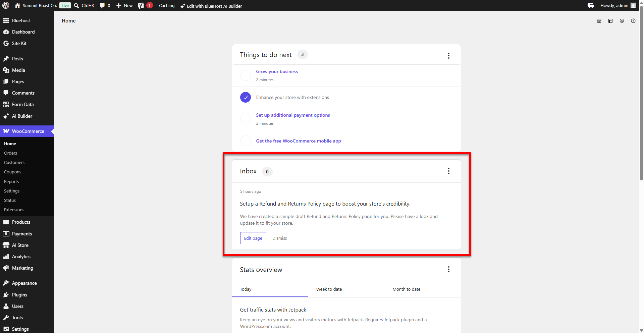Screen dimensions: 644x333
Task: Open Form Data in sidebar
Action: pos(27,104)
